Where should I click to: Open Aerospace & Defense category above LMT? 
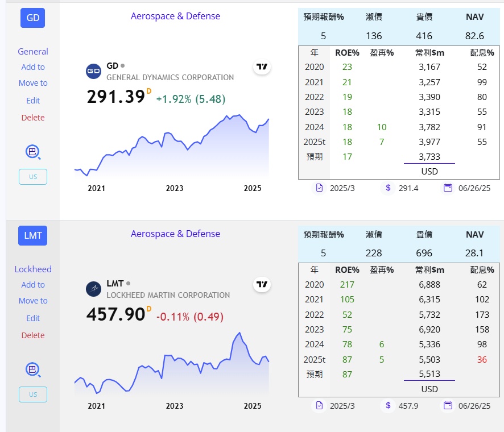[175, 234]
